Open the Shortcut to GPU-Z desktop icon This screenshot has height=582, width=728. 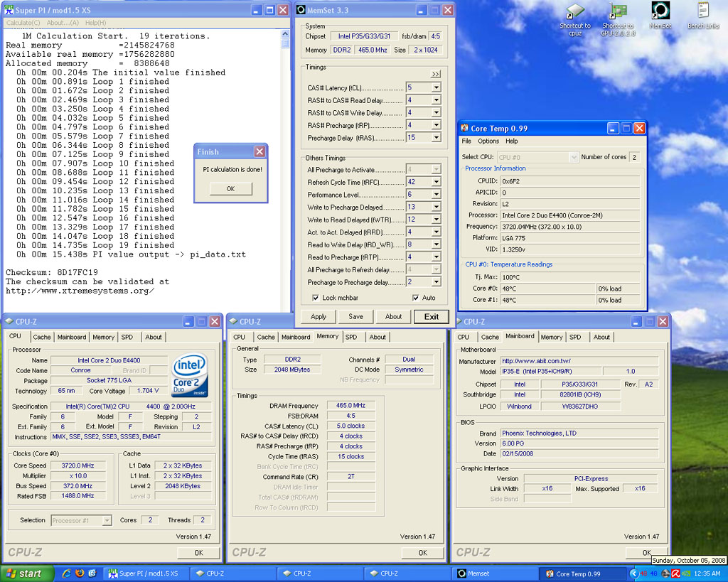pyautogui.click(x=618, y=18)
